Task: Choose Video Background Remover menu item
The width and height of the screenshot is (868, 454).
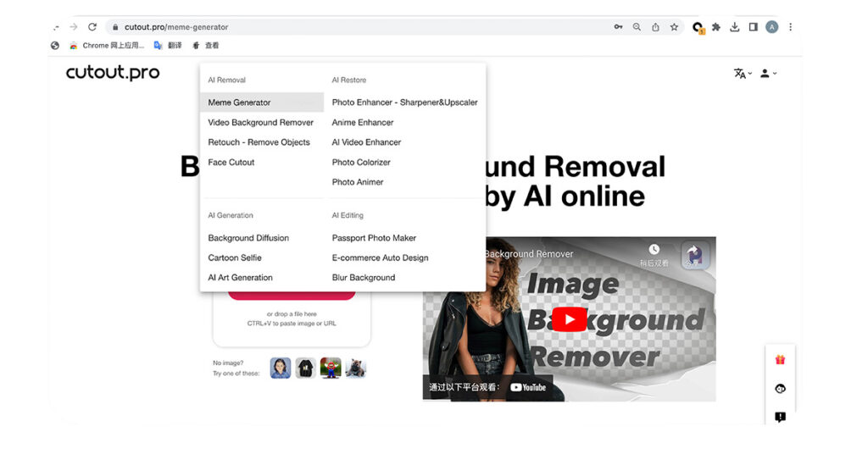Action: [260, 123]
